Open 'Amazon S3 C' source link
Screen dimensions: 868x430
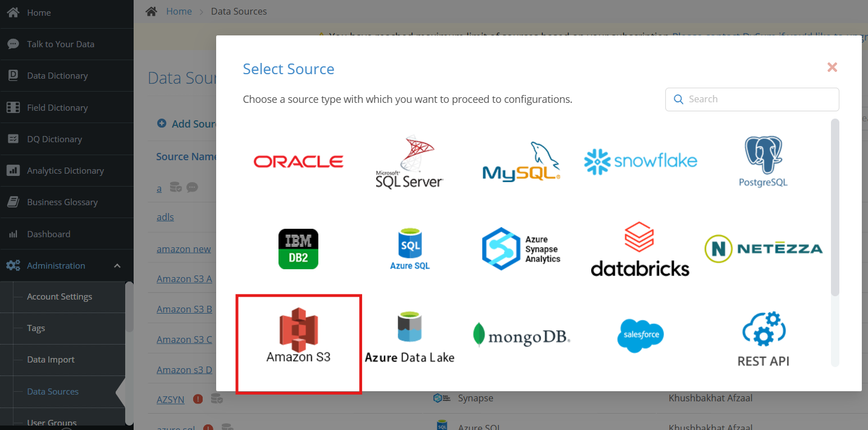coord(184,339)
